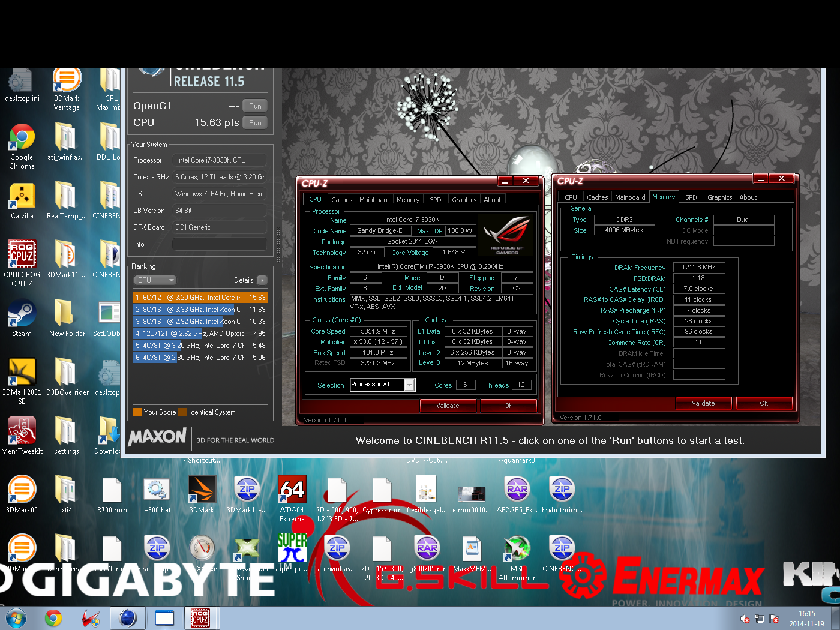Click Validate in right CPU-Z window
The width and height of the screenshot is (840, 630).
(703, 403)
